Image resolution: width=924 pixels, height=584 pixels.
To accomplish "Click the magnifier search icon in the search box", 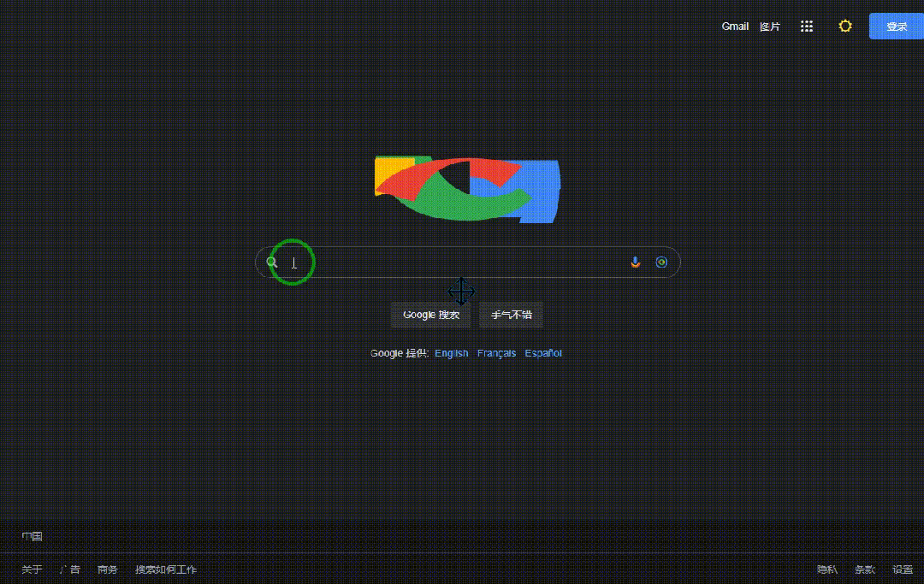I will (272, 262).
